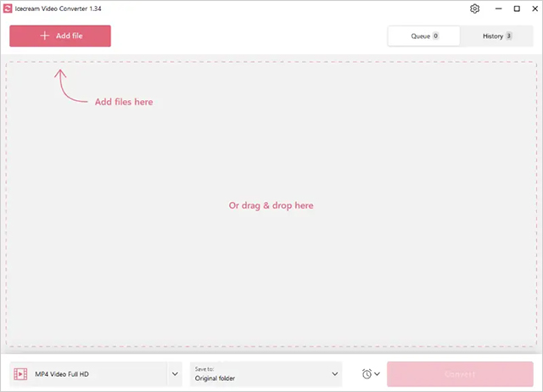Click the 'Add files here' hint text

[124, 102]
